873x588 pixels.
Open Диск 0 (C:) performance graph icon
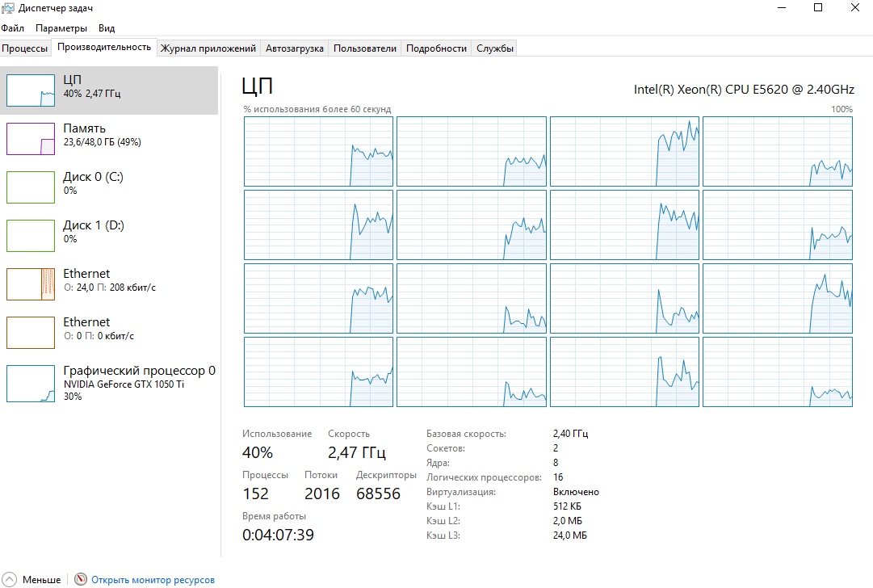pos(31,187)
